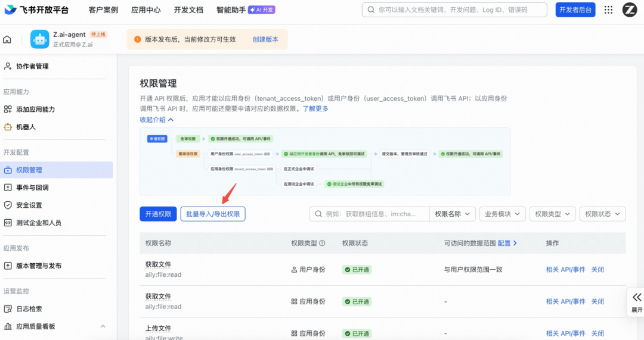The image size is (644, 340).
Task: Click the 创建版本 link in banner
Action: point(265,40)
